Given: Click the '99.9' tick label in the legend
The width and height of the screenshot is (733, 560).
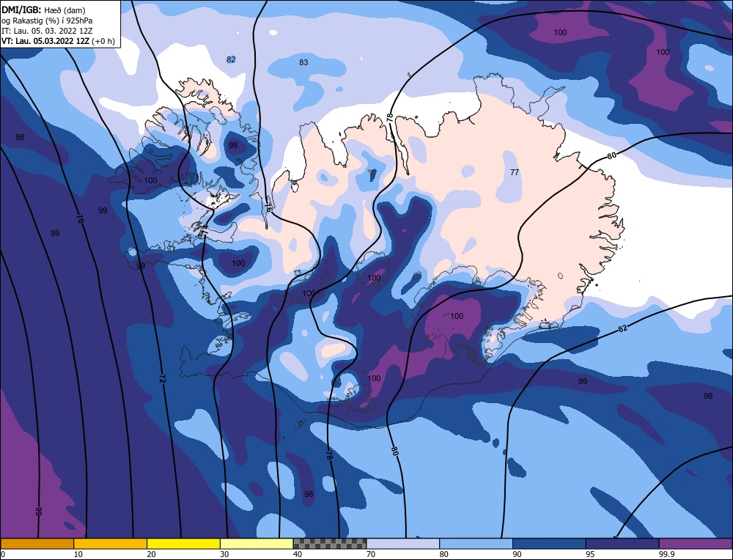Looking at the screenshot, I should click(666, 554).
